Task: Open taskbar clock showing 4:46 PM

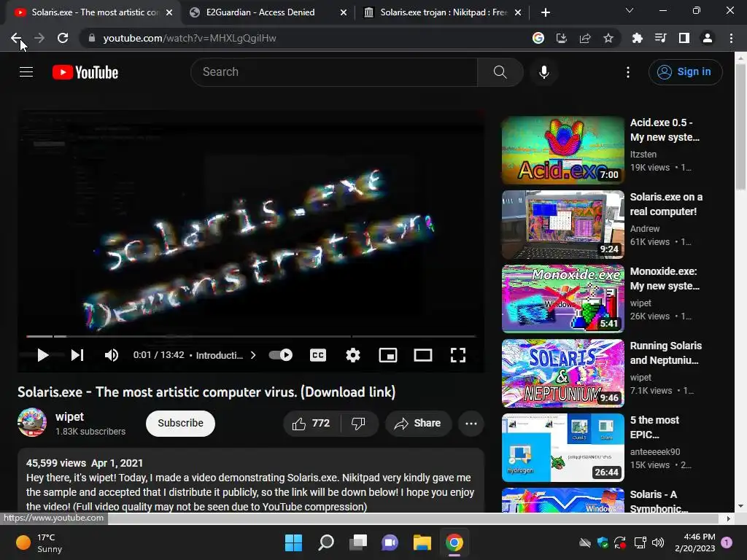Action: tap(695, 542)
